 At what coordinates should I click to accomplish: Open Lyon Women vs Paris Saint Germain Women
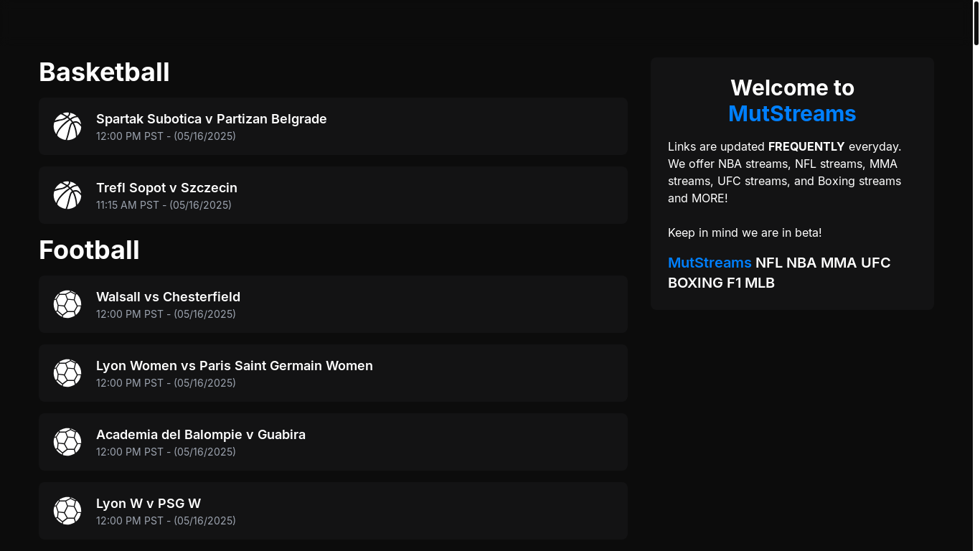pyautogui.click(x=333, y=373)
